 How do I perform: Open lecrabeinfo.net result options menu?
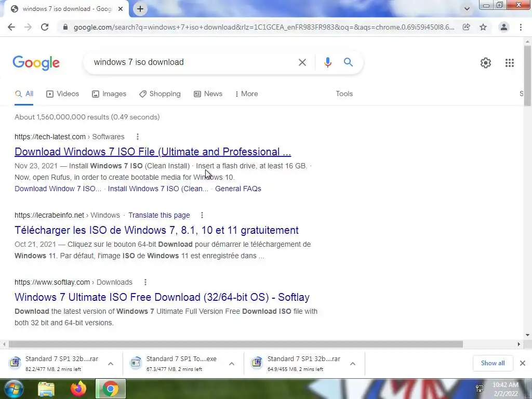pos(202,215)
